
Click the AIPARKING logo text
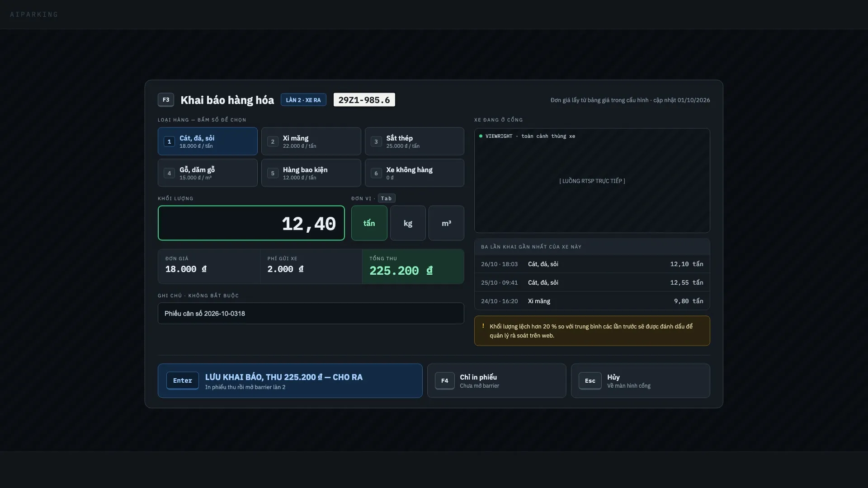tap(34, 14)
